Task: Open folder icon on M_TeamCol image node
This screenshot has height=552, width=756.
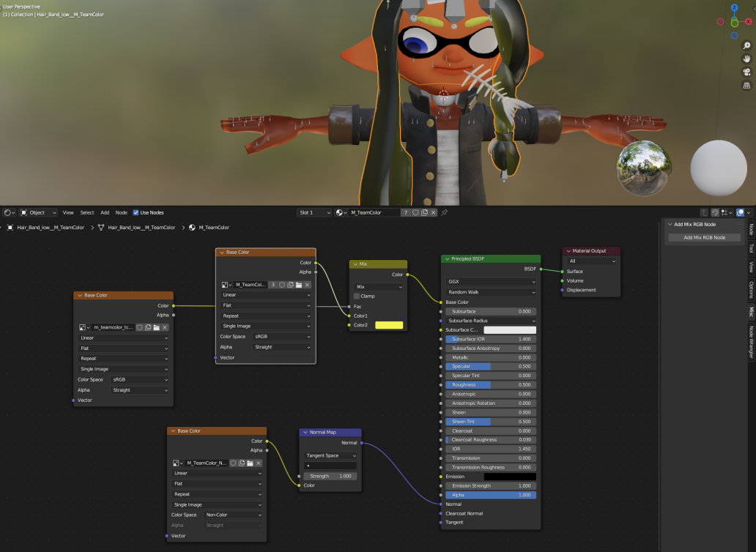Action: pyautogui.click(x=299, y=285)
